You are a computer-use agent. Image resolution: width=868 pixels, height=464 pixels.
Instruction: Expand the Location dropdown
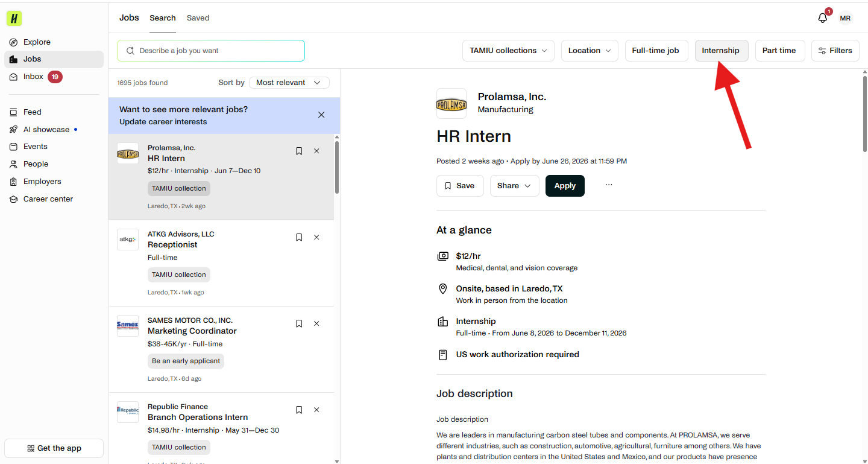[x=590, y=51]
